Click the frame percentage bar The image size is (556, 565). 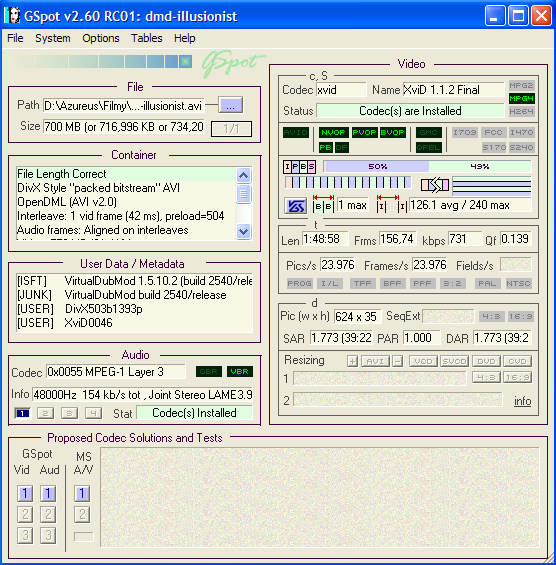click(427, 166)
